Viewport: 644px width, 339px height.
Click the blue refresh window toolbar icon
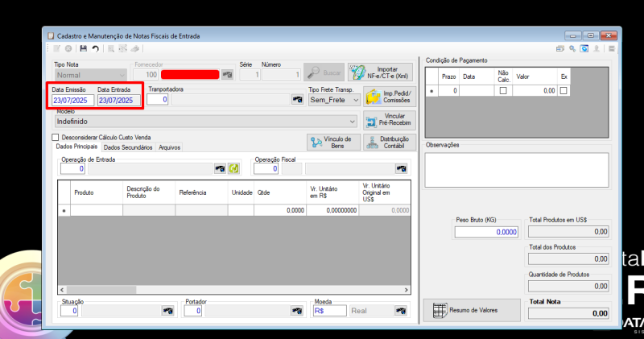[584, 49]
